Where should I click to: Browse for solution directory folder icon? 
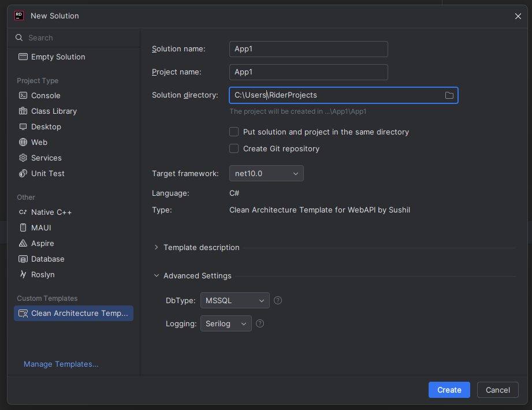pyautogui.click(x=449, y=95)
